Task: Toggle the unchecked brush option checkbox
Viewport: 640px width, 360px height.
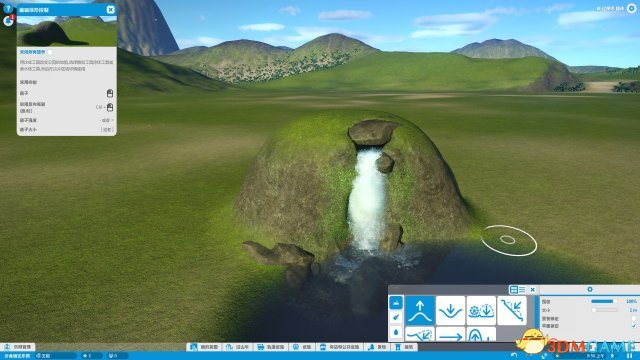Action: click(x=633, y=318)
